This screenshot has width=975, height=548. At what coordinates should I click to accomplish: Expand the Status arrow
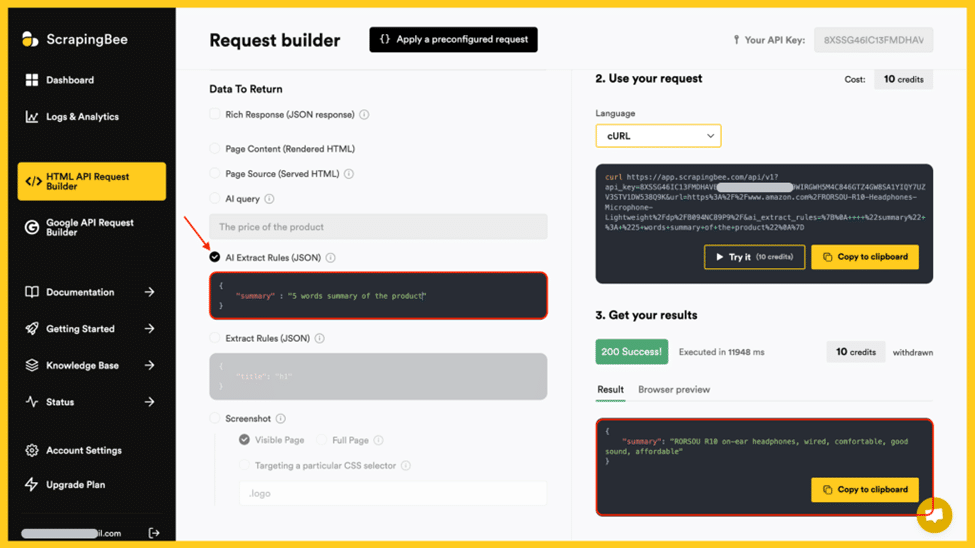point(149,402)
